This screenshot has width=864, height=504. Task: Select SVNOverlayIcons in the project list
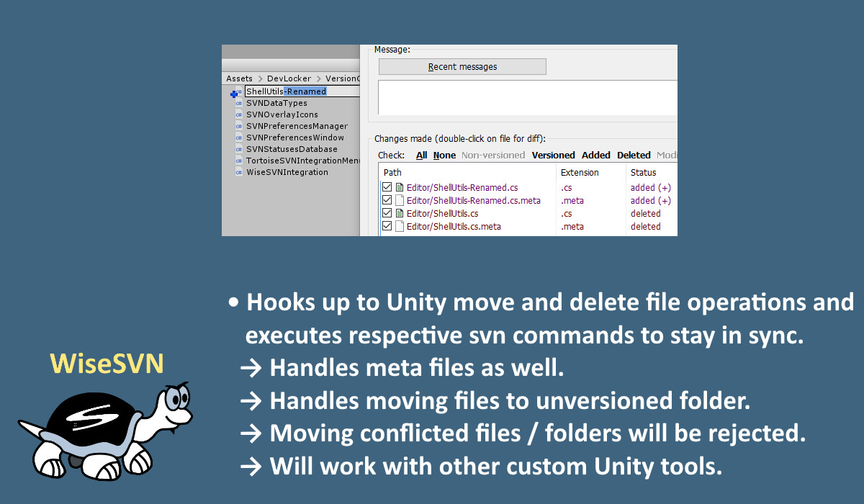pyautogui.click(x=282, y=114)
